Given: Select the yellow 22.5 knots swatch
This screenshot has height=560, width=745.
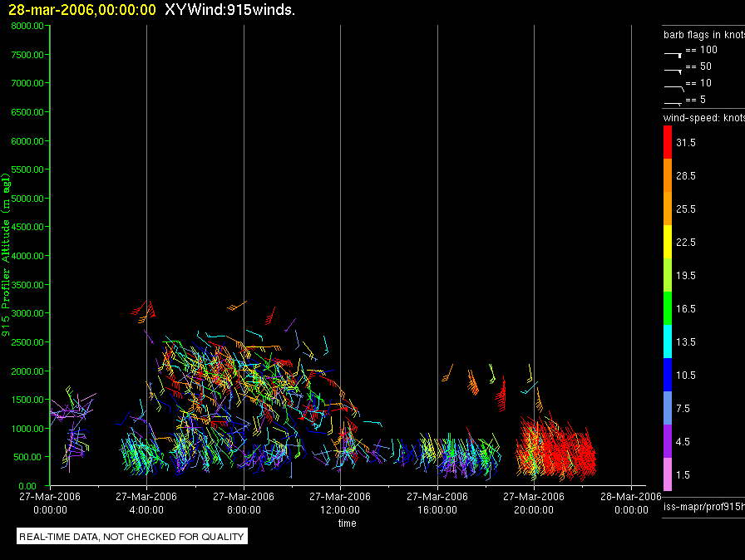Looking at the screenshot, I should 668,242.
